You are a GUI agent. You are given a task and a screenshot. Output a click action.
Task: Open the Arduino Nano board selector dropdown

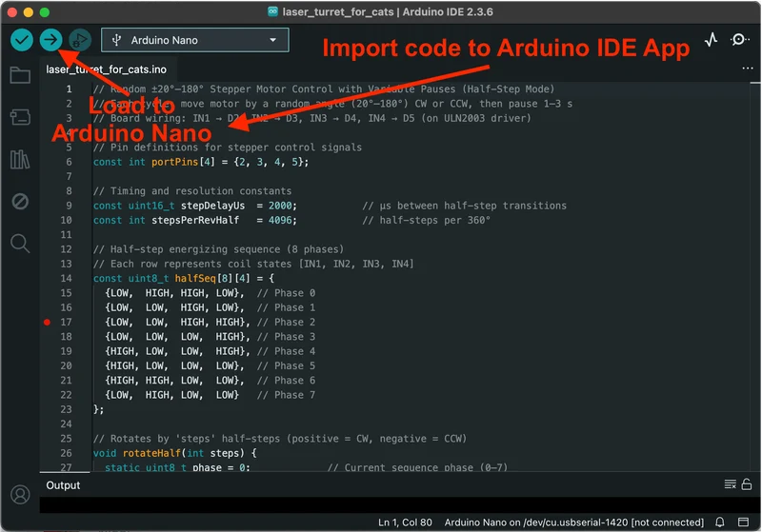195,40
